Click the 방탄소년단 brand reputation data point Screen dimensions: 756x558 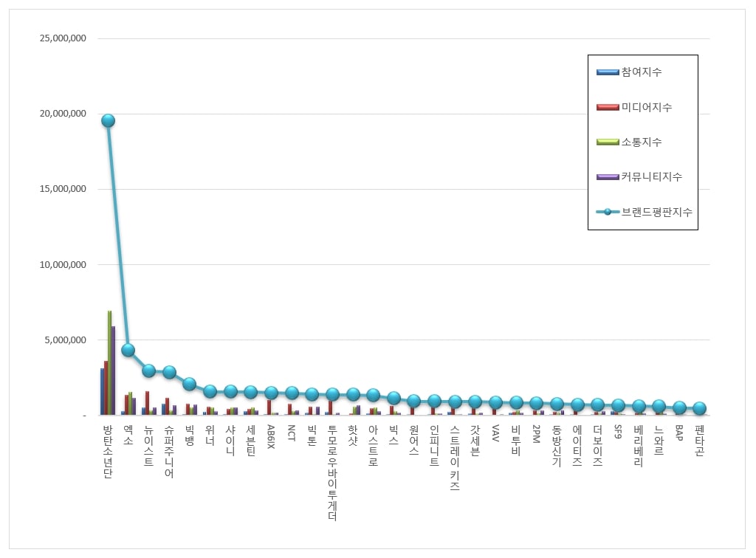coord(108,121)
